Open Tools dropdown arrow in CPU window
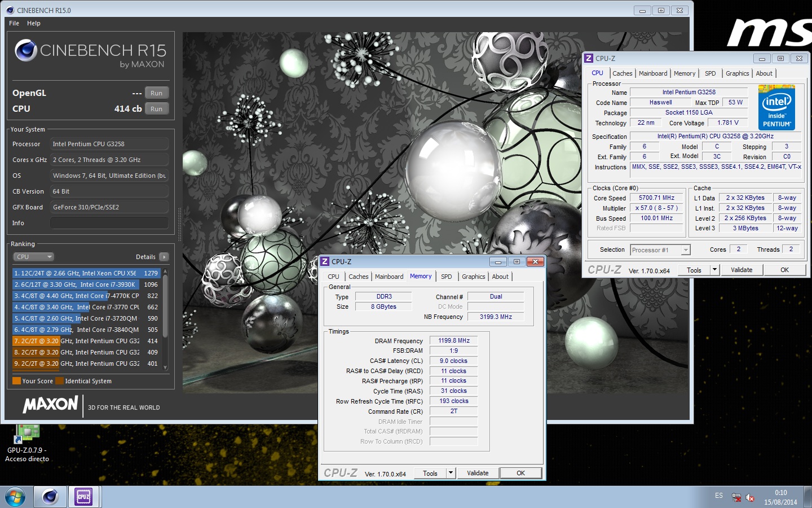The width and height of the screenshot is (812, 508). coord(714,270)
